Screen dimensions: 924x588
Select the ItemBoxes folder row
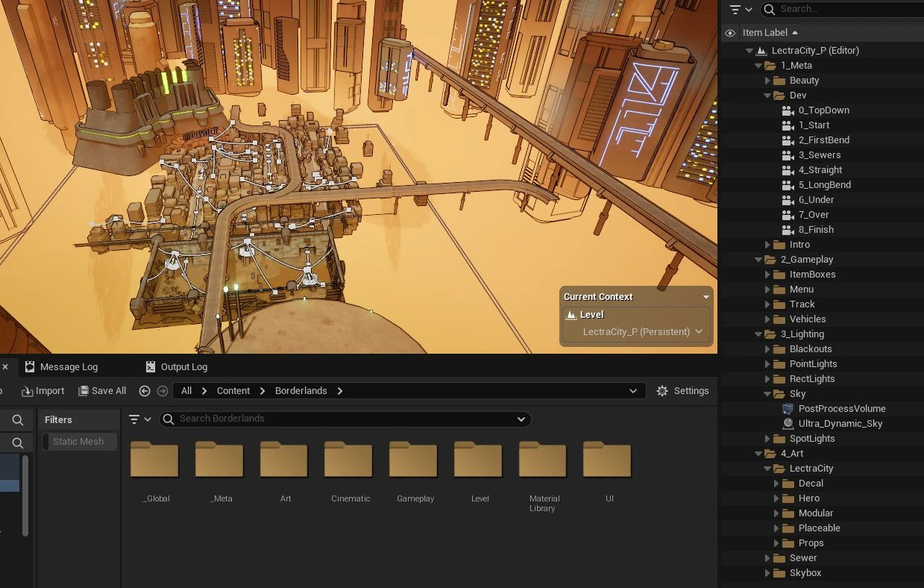coord(822,275)
